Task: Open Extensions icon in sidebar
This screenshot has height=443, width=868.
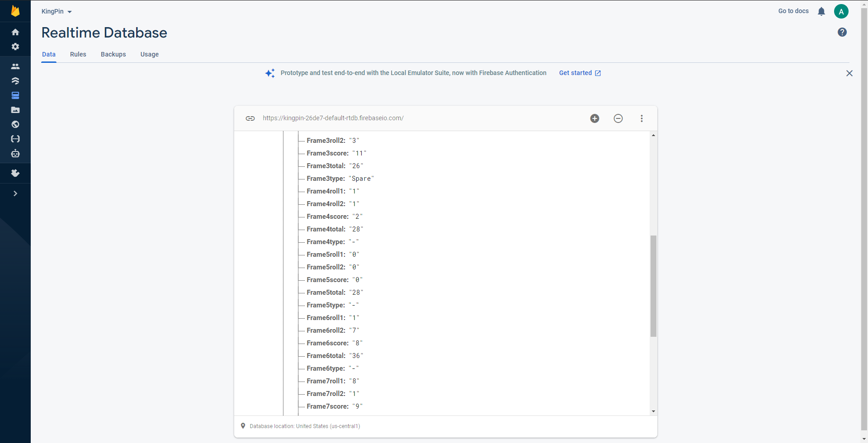Action: (15, 173)
